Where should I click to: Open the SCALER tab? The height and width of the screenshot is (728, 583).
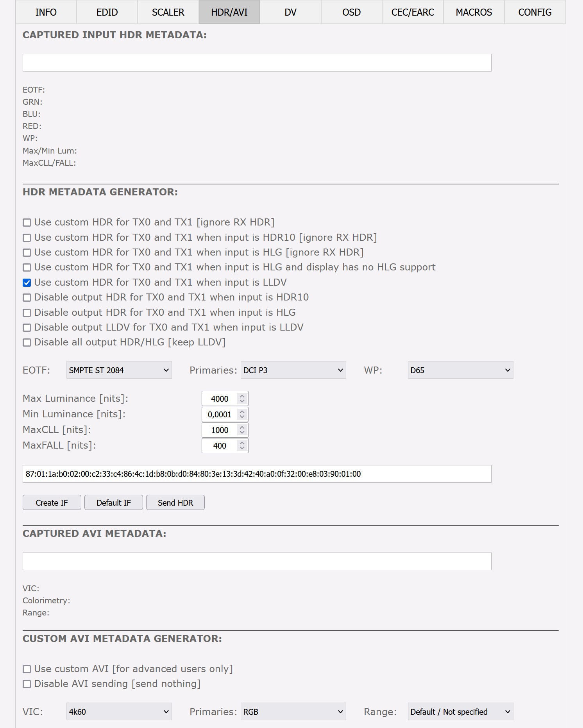coord(168,12)
